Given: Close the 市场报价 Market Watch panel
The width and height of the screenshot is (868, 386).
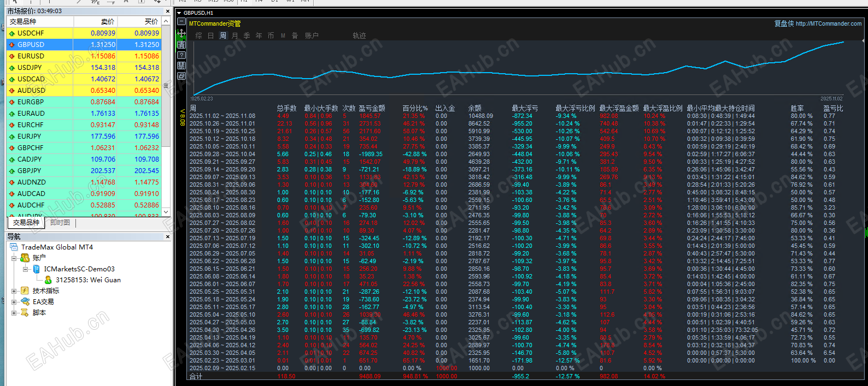Looking at the screenshot, I should coord(167,11).
